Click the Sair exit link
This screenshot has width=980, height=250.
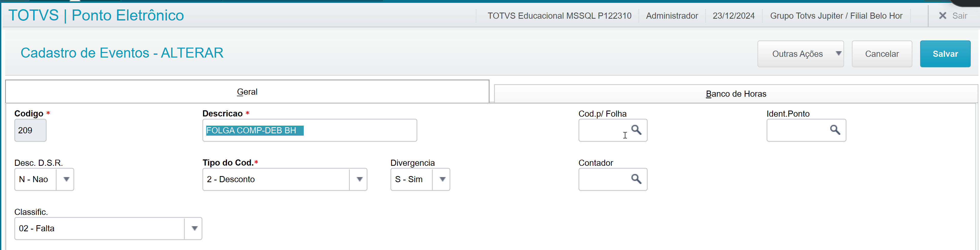click(960, 16)
